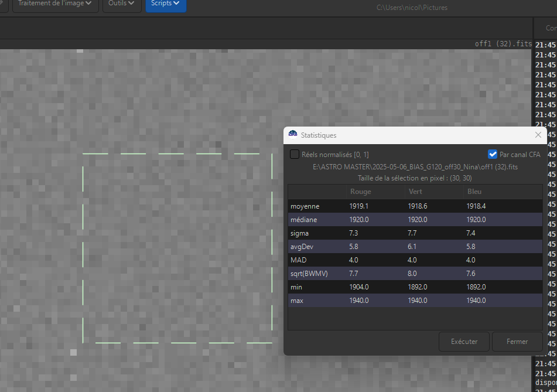
Task: Click the Exécuter button
Action: coord(464,342)
